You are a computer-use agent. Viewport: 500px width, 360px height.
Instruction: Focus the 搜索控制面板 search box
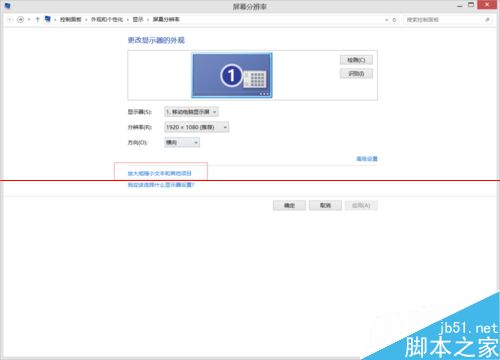(448, 20)
